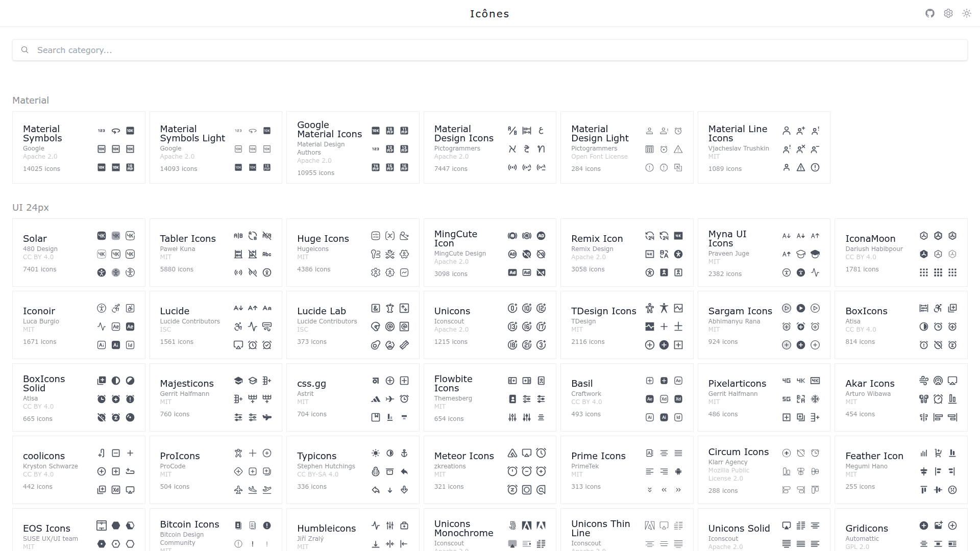This screenshot has width=980, height=551.
Task: Open the Material Design Icons collection
Action: [490, 147]
